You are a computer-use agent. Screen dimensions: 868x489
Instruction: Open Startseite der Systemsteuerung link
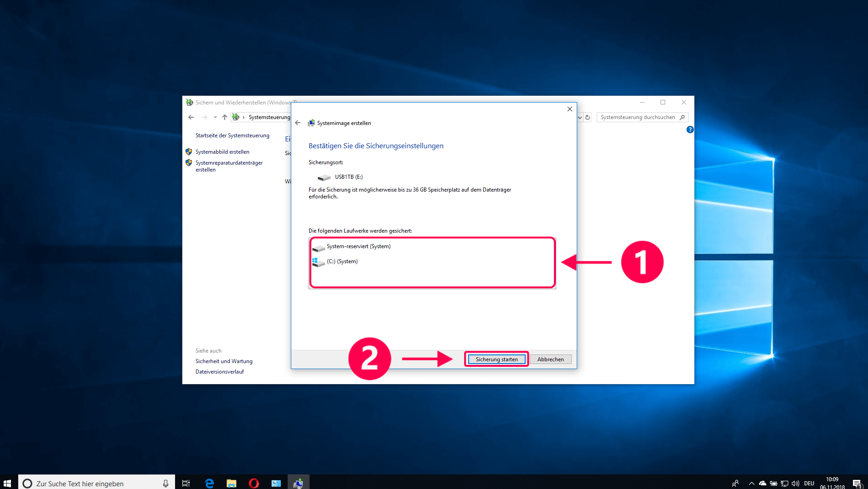coord(232,135)
